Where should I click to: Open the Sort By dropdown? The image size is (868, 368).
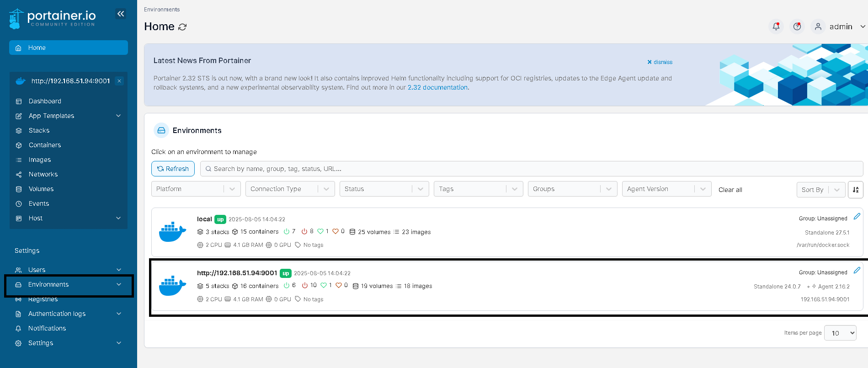(820, 190)
